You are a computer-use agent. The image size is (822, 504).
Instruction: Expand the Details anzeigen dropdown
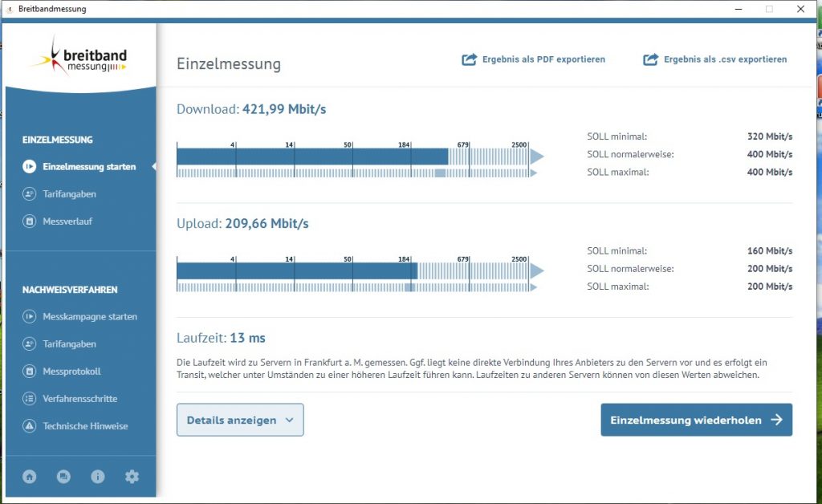(x=240, y=420)
